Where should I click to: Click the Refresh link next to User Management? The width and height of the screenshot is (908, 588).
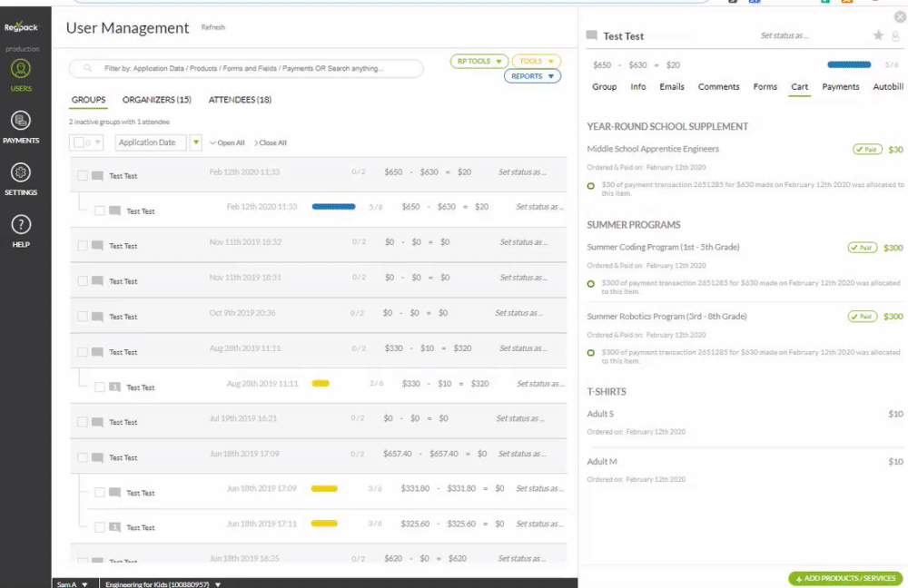coord(213,27)
